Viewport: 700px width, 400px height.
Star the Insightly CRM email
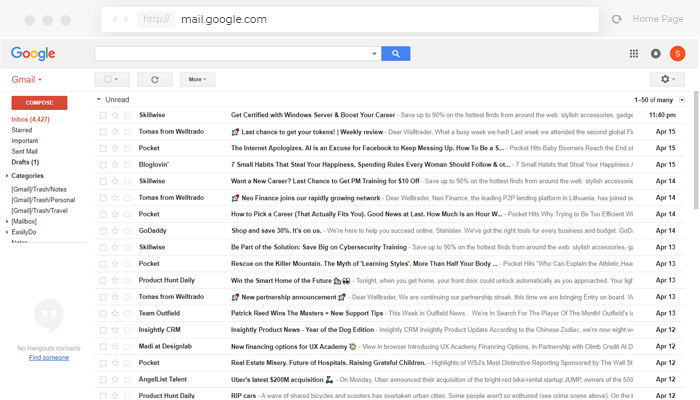click(x=115, y=330)
